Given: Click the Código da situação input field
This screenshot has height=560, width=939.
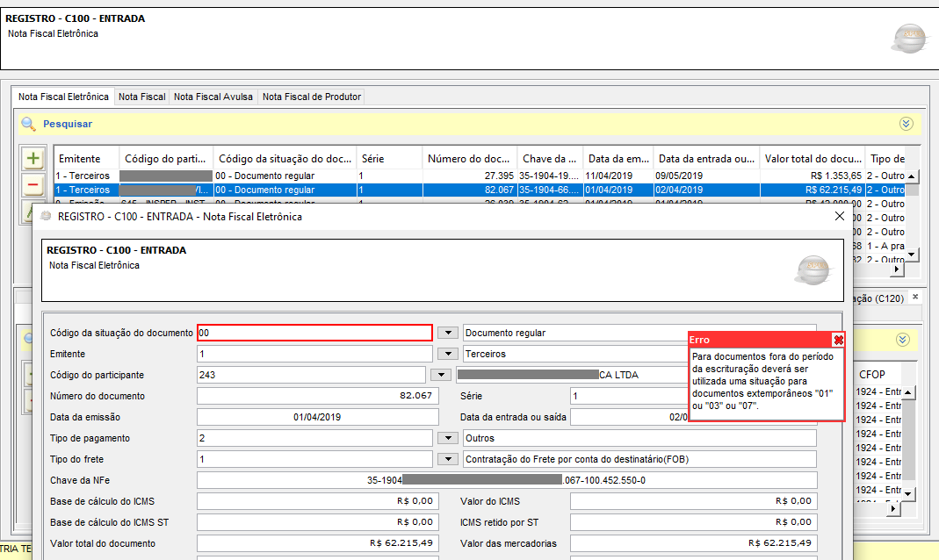Looking at the screenshot, I should (x=314, y=333).
